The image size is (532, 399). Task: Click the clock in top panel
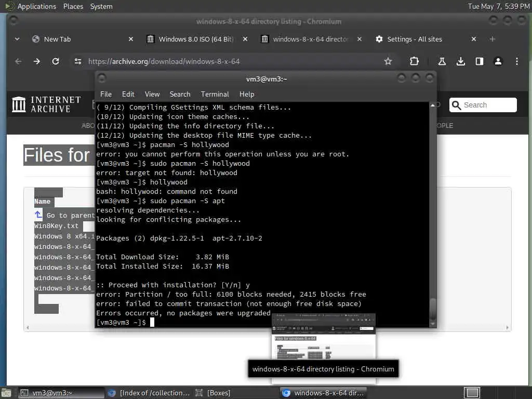pos(499,6)
